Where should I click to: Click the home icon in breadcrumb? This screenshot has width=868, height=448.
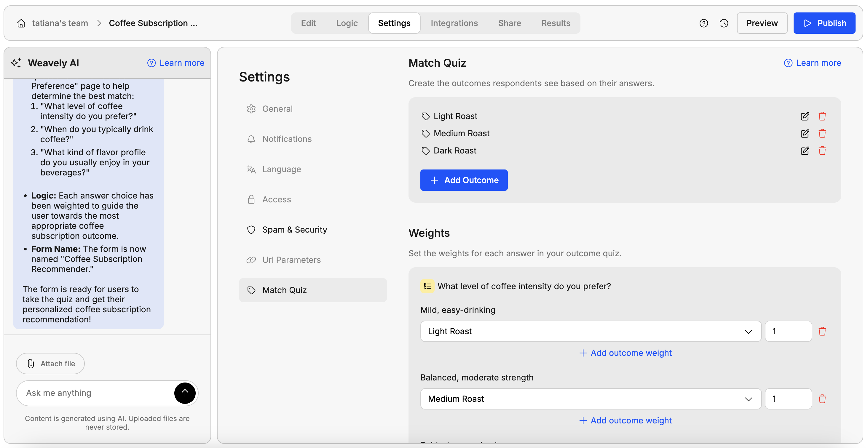[21, 23]
